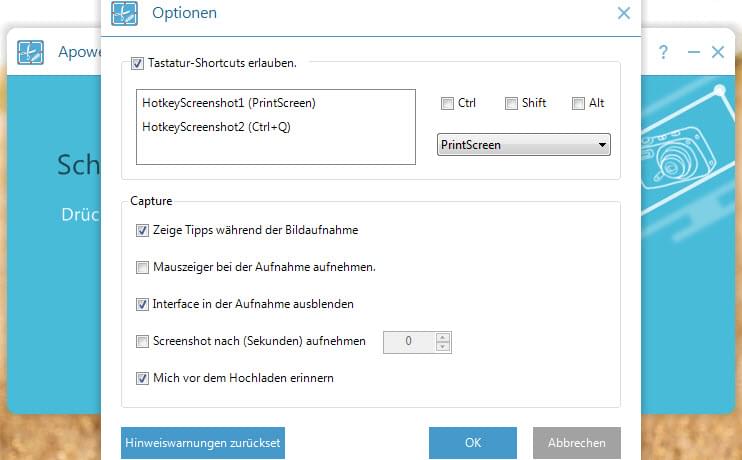Image resolution: width=742 pixels, height=460 pixels.
Task: Close the background Apowersoft window
Action: 718,52
